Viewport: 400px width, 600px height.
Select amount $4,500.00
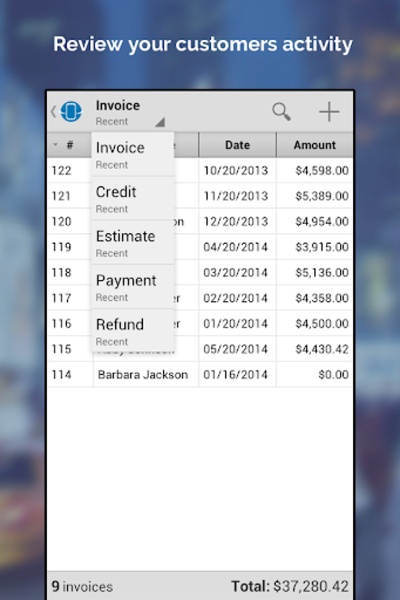point(322,324)
